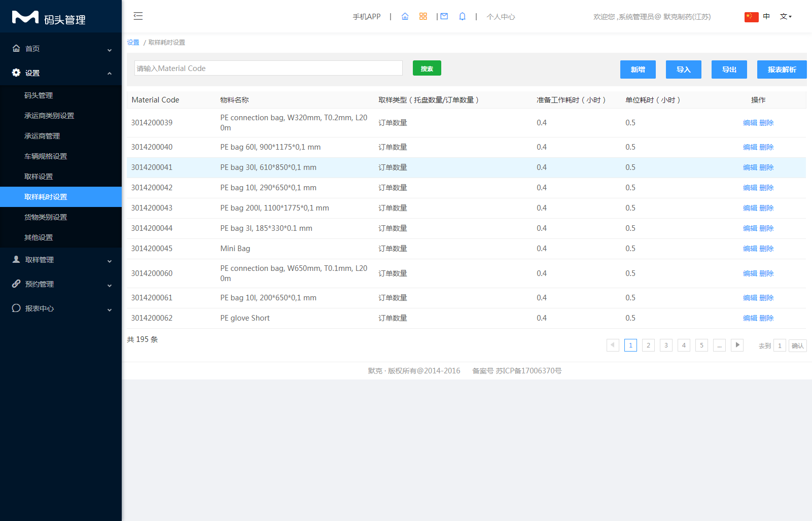This screenshot has width=812, height=521.
Task: Collapse the 设置 menu chevron
Action: pyautogui.click(x=110, y=74)
